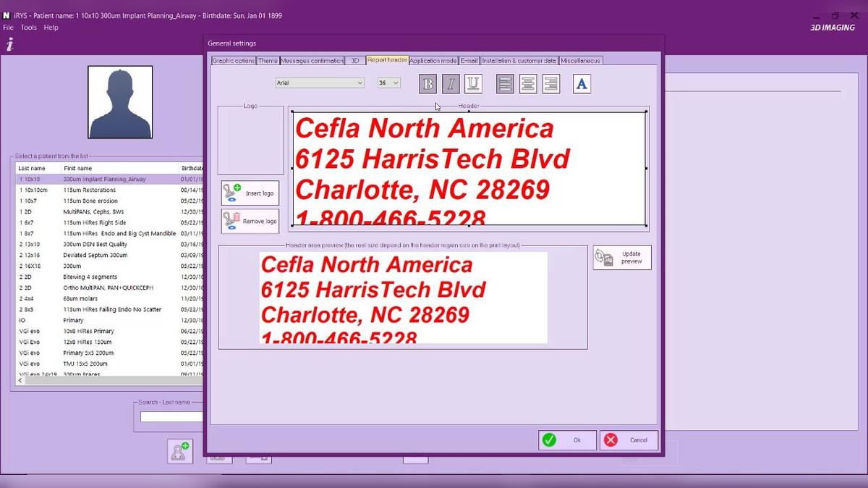This screenshot has width=868, height=488.
Task: Switch to the Theme tab
Action: [x=268, y=61]
